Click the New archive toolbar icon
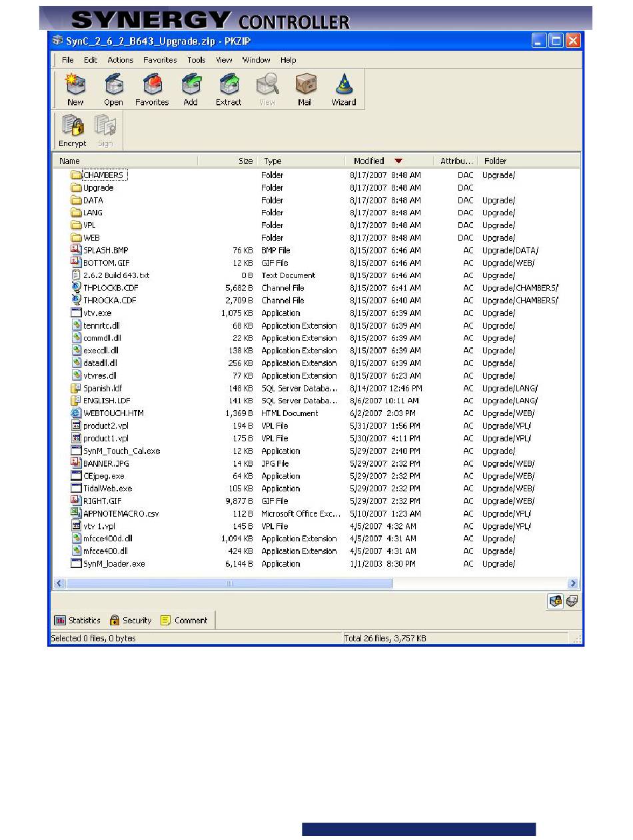This screenshot has height=840, width=633. tap(75, 85)
